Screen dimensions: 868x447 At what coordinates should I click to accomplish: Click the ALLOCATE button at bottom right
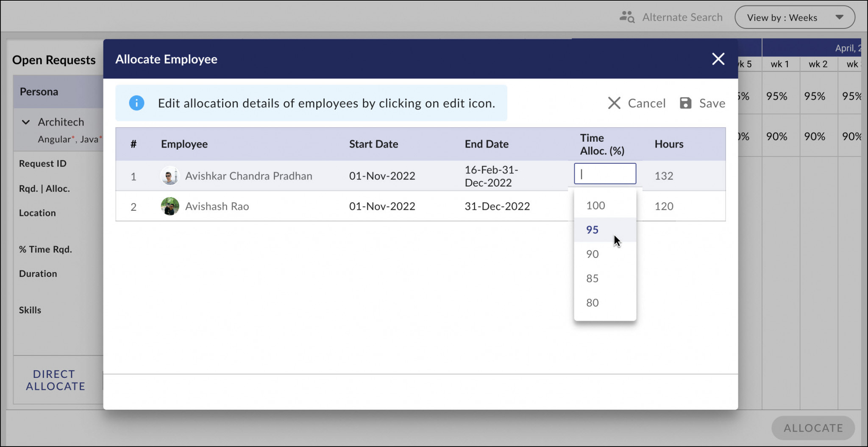pos(813,428)
